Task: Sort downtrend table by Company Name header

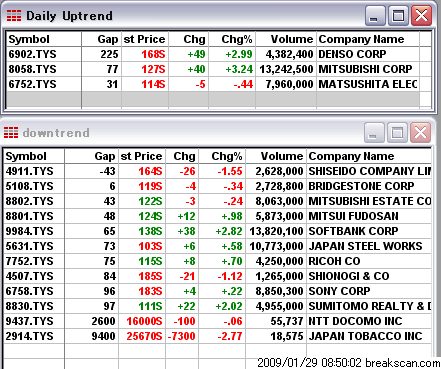Action: pyautogui.click(x=369, y=156)
